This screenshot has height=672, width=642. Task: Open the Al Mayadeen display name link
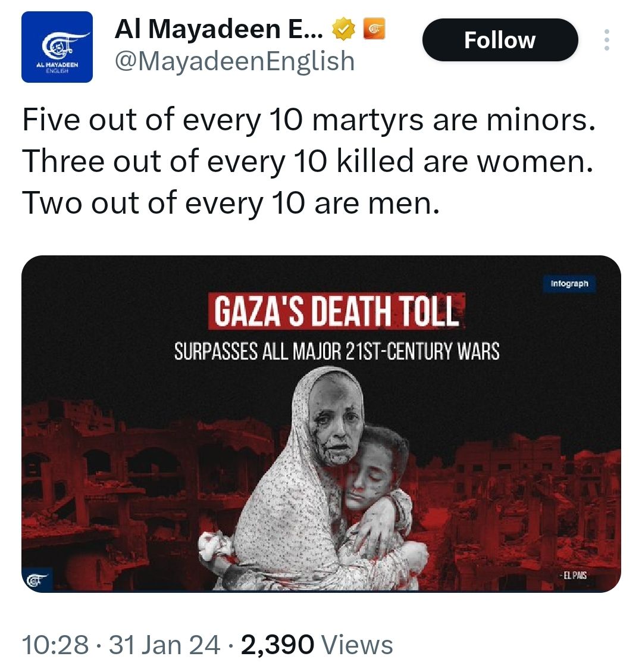[218, 29]
